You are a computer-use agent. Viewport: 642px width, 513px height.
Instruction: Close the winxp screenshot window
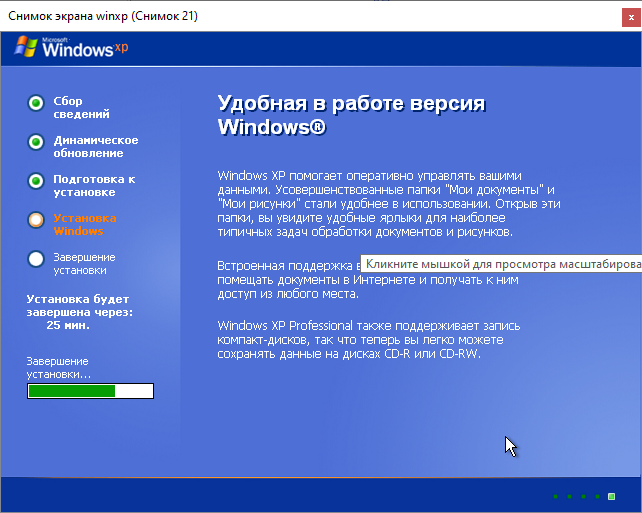tap(631, 17)
